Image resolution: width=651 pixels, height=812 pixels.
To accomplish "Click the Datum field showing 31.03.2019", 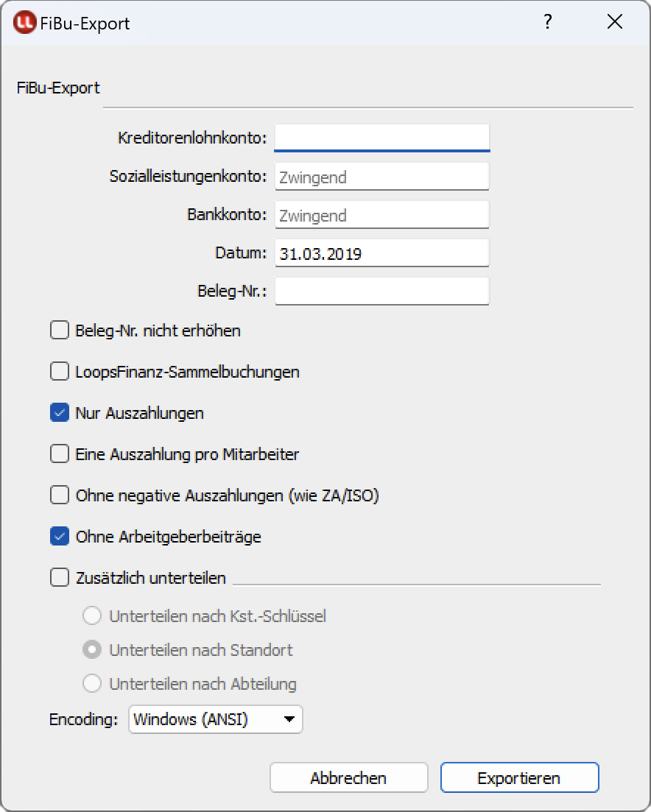I will coord(381,253).
